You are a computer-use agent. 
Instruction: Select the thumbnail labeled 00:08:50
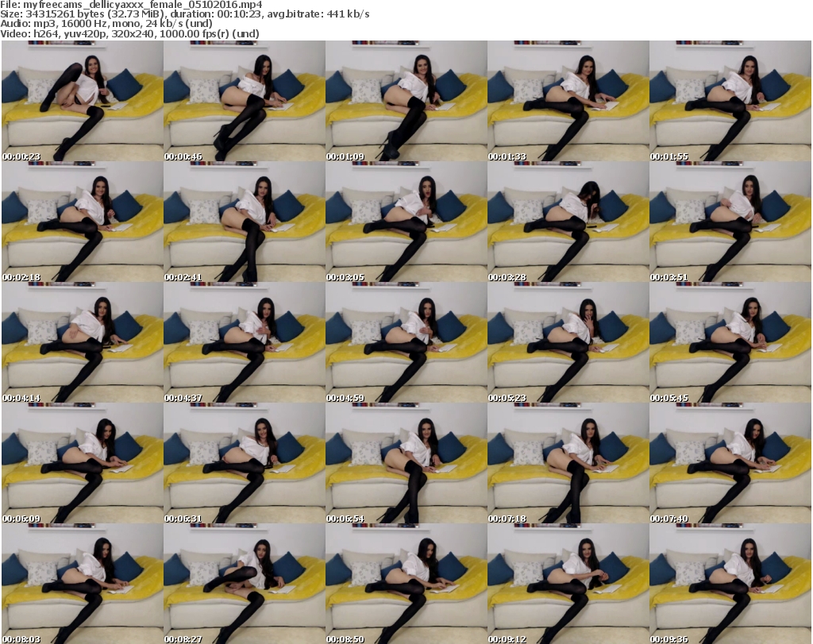[x=406, y=584]
